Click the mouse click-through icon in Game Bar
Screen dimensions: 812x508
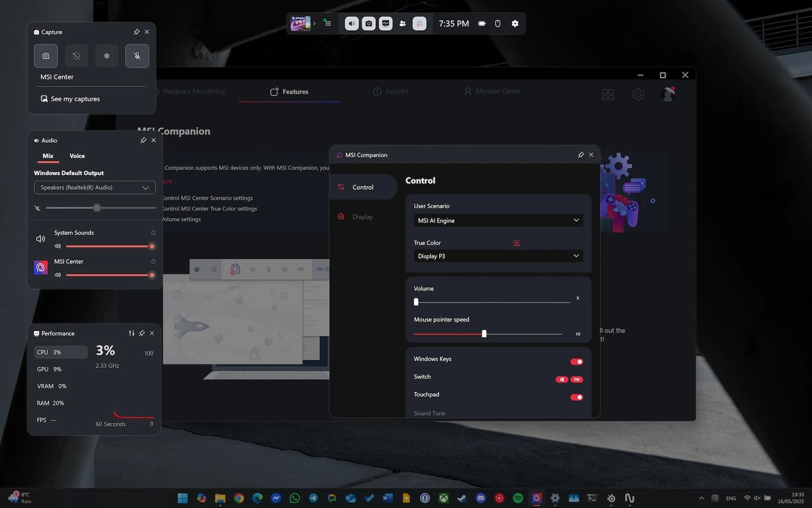[x=498, y=23]
